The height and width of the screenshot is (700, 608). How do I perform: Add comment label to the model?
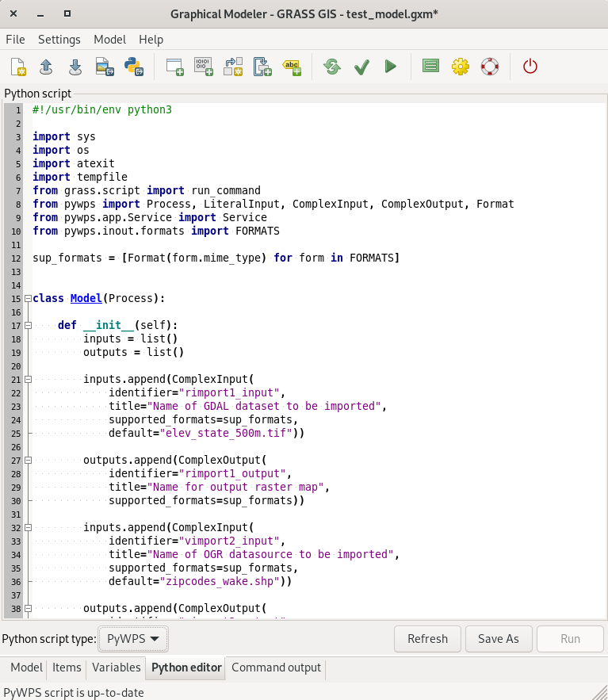point(292,67)
